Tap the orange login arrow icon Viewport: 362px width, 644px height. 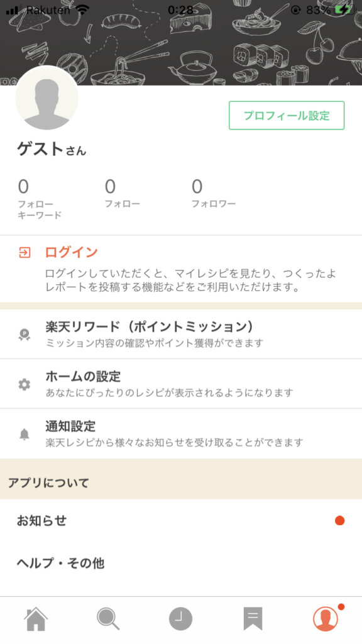(x=25, y=252)
